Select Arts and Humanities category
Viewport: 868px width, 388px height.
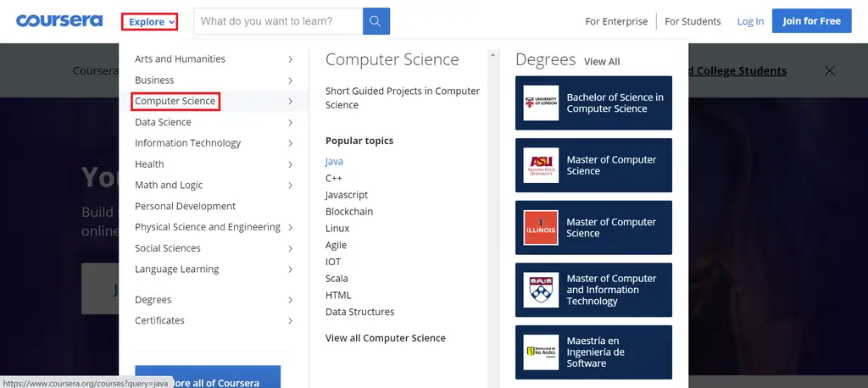[x=180, y=58]
